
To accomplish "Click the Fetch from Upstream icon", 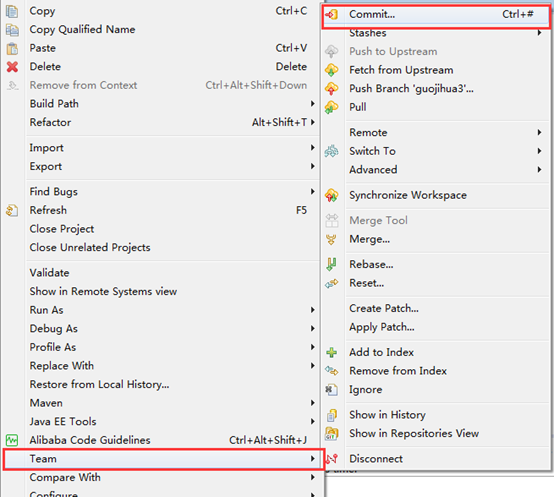I will [x=331, y=70].
